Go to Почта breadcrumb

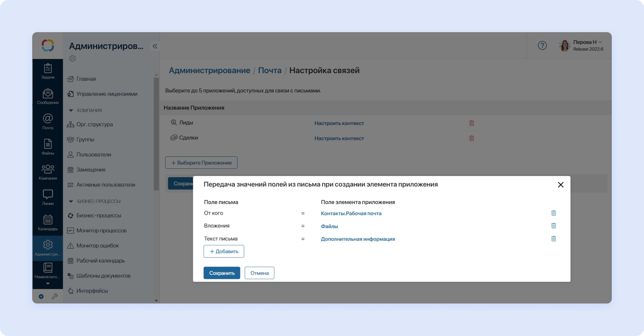point(270,70)
